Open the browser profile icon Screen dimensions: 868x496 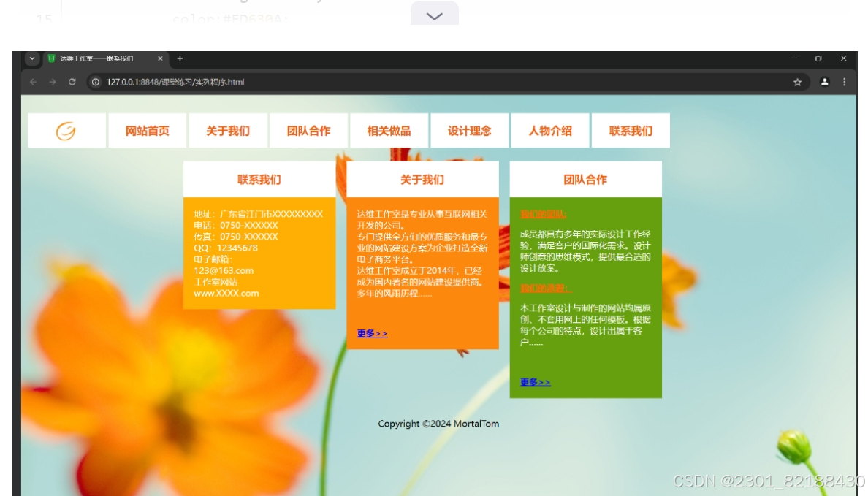(x=824, y=82)
